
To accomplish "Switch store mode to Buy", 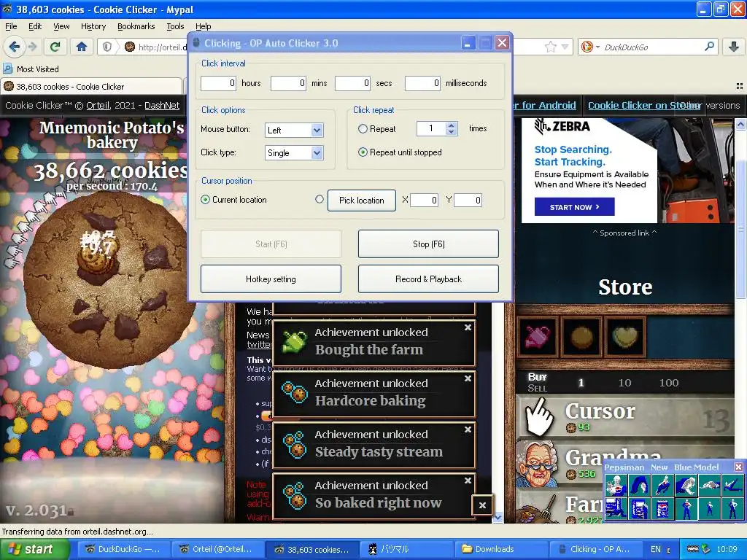I will click(x=537, y=377).
